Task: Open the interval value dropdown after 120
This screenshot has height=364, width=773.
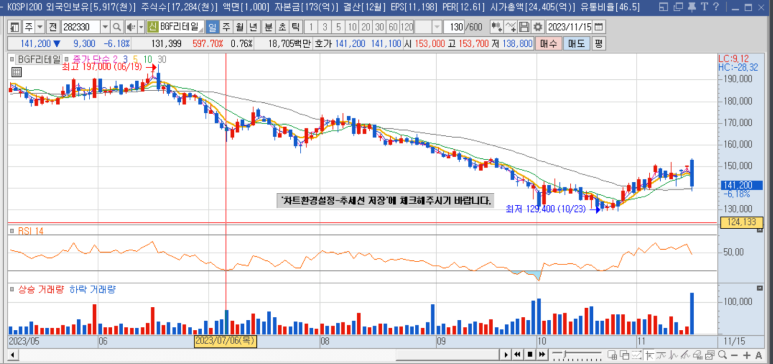Action: pyautogui.click(x=437, y=27)
